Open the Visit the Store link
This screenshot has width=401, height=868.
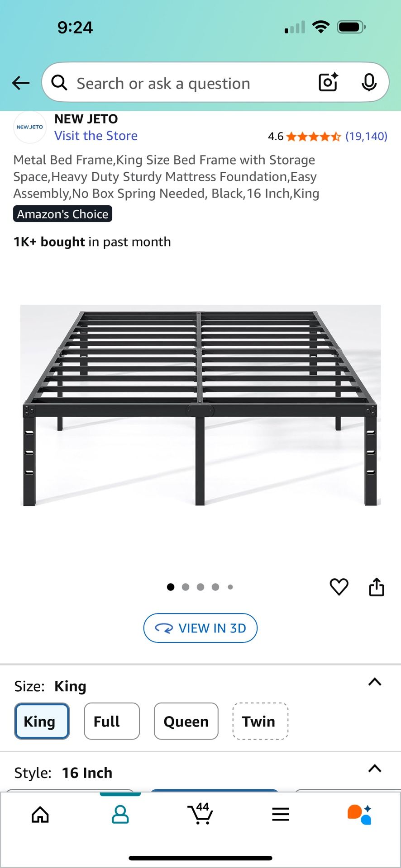(x=96, y=136)
